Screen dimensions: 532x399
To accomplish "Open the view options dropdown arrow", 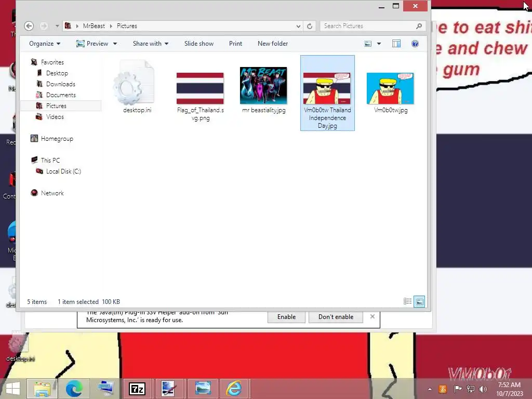I will pos(379,44).
